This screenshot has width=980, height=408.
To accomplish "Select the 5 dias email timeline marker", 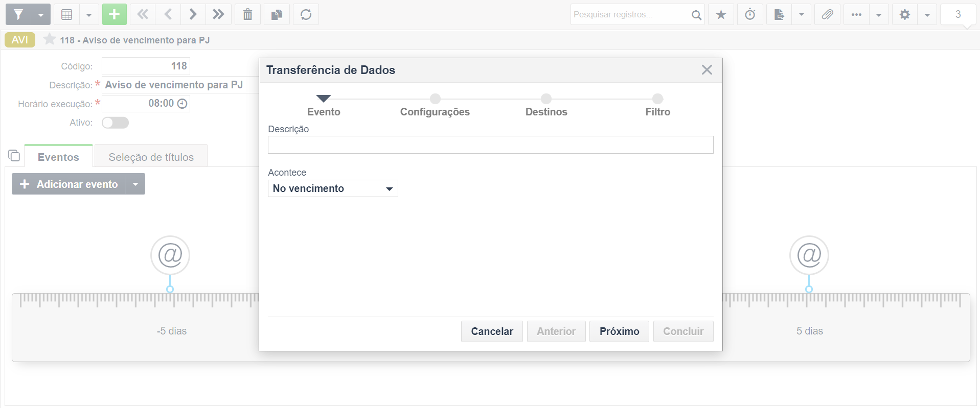I will 809,255.
